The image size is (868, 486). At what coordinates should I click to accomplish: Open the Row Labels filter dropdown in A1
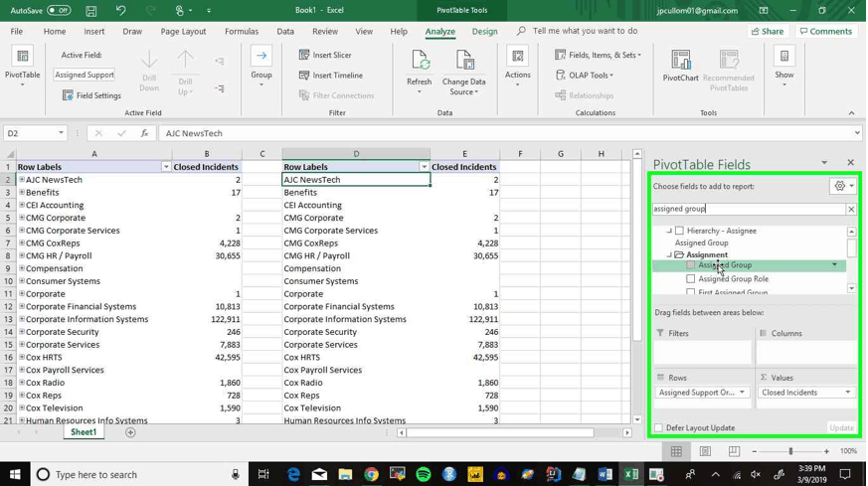pos(165,167)
